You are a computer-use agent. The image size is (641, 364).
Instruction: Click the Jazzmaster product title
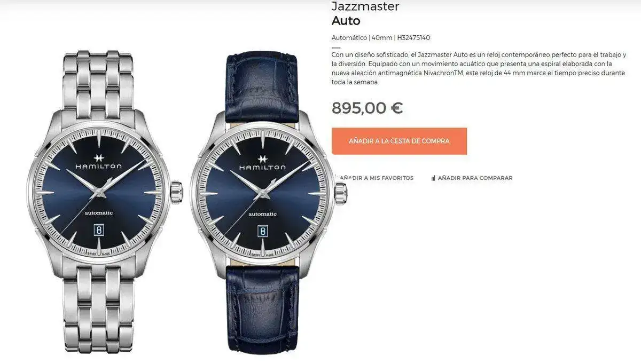tap(365, 6)
